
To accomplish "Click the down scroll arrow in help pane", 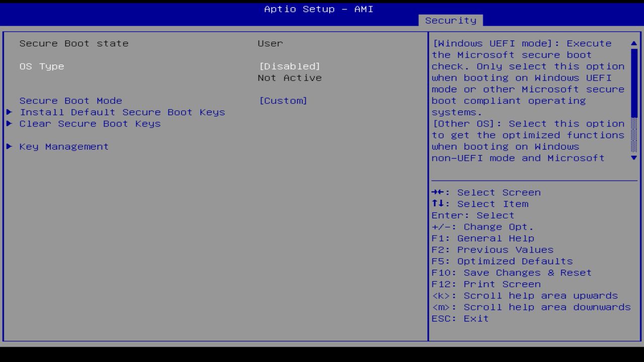I will coord(633,158).
